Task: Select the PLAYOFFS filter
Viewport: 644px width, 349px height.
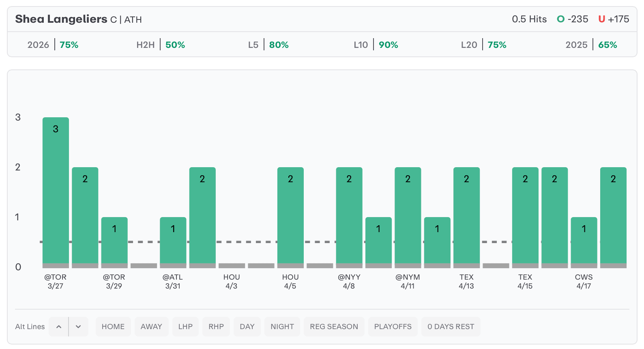Action: (393, 327)
